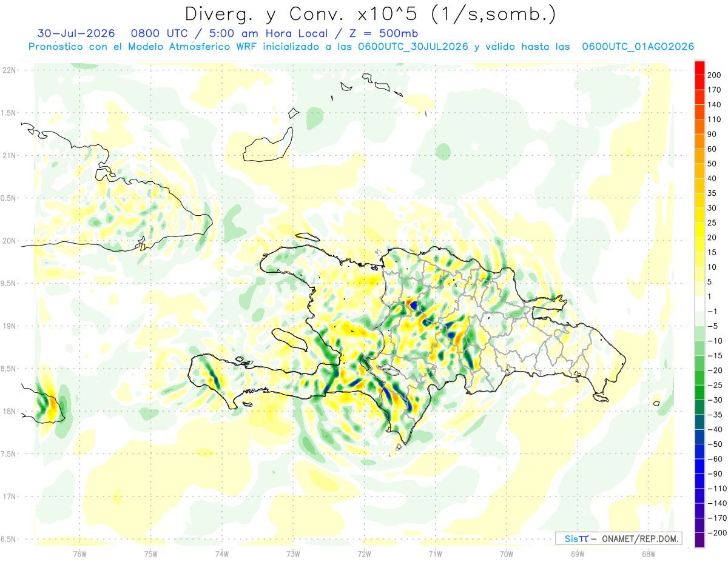Click the color bar label "-140"
Screen dimensions: 728x562
(716, 503)
